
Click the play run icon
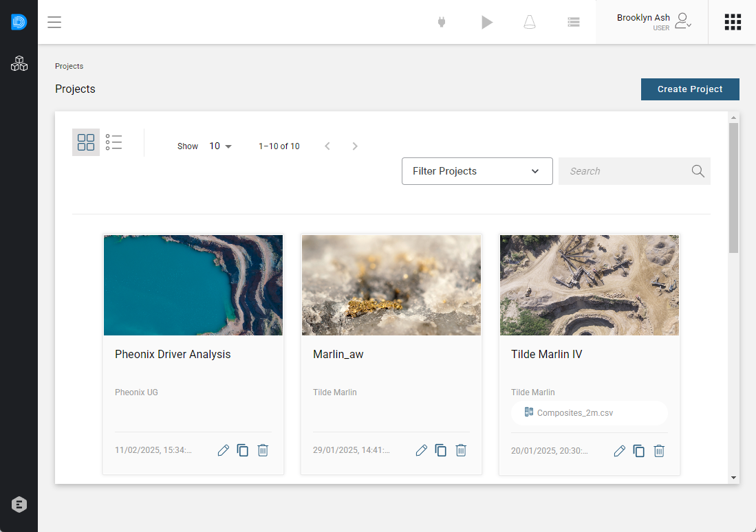pyautogui.click(x=487, y=22)
